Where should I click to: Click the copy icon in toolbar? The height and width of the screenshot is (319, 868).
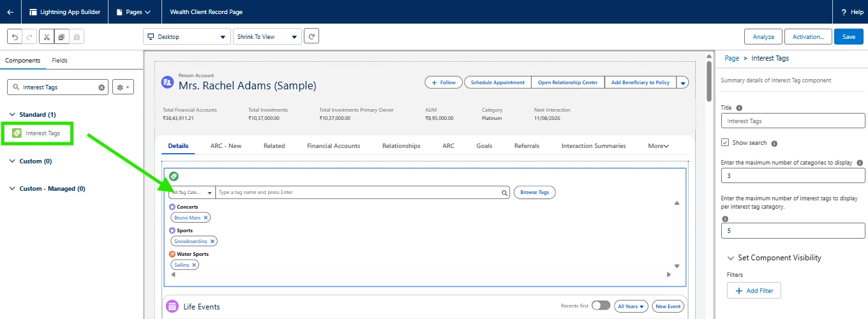coord(62,37)
